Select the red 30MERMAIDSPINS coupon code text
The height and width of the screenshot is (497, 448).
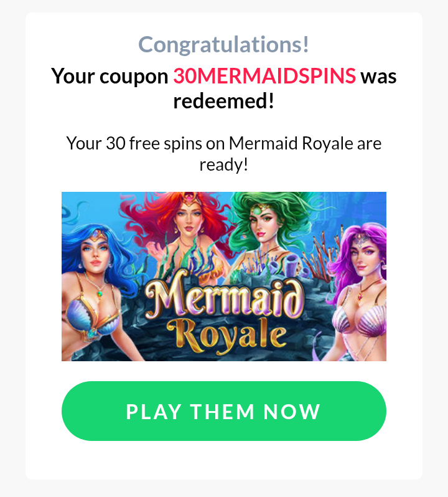tap(264, 76)
